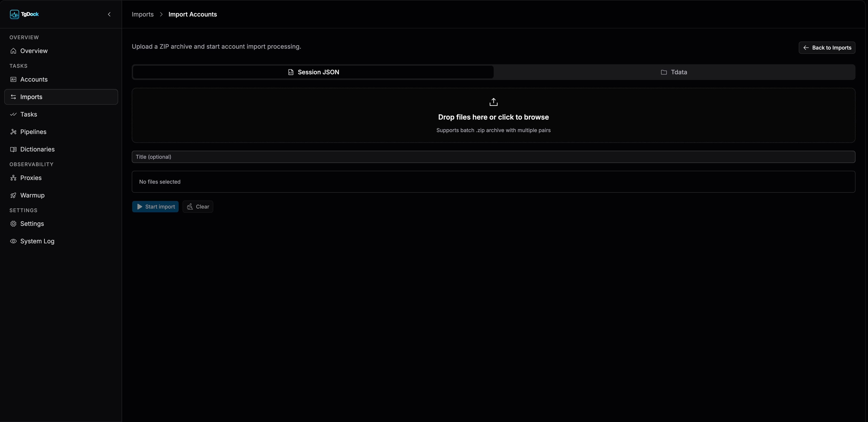Click the Dictionaries book icon
868x422 pixels.
tap(14, 149)
